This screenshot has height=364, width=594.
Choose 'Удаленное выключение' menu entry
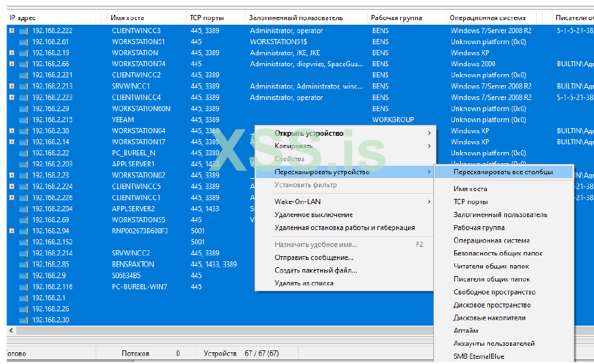coord(345,214)
